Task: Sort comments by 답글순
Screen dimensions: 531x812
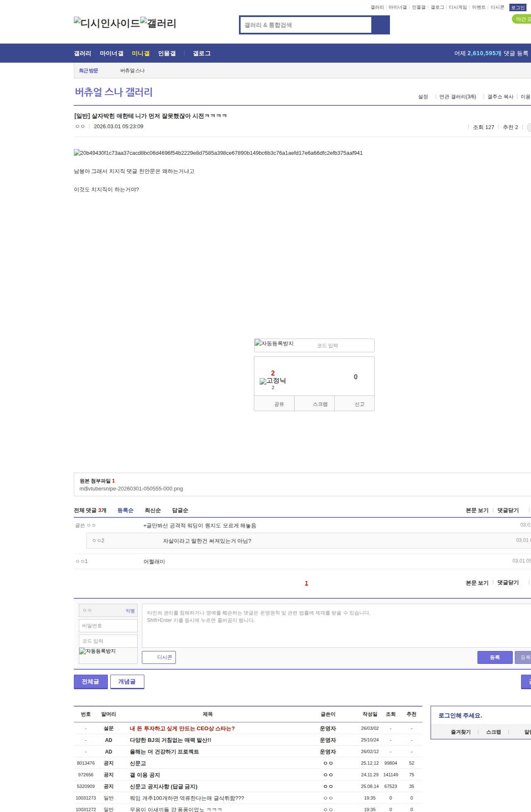Action: 180,510
